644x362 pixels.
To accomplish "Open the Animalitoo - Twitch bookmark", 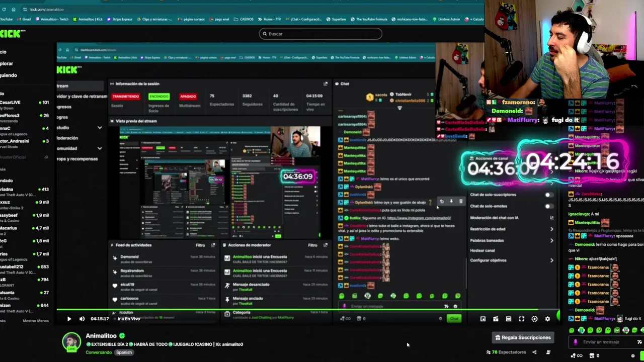I will click(52, 20).
